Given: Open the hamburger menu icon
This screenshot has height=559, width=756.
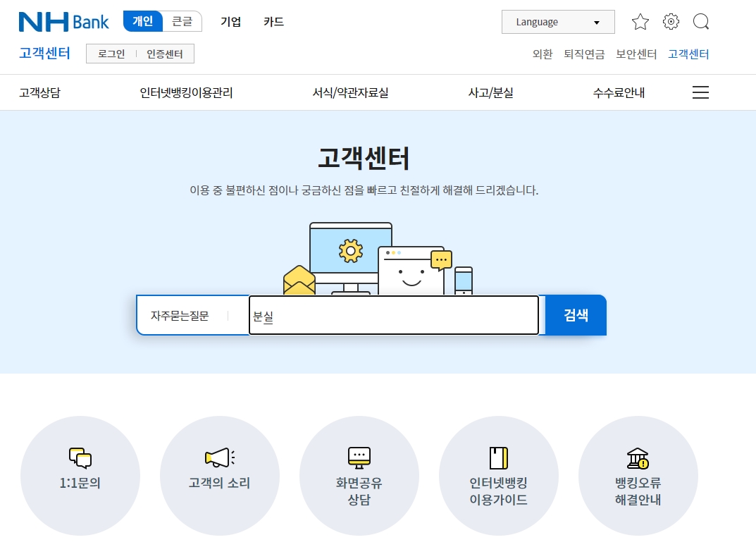Looking at the screenshot, I should tap(700, 92).
